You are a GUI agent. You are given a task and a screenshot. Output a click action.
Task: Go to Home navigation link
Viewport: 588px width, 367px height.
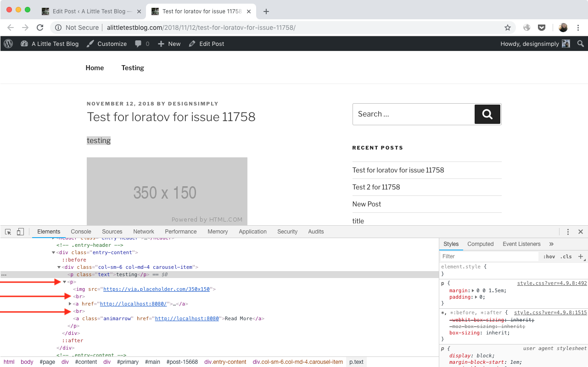tap(95, 68)
